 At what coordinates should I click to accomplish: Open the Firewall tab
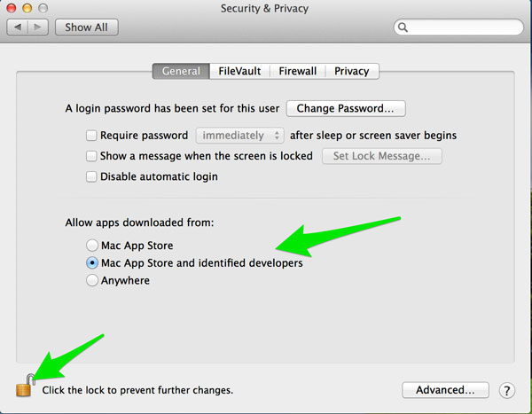coord(297,71)
